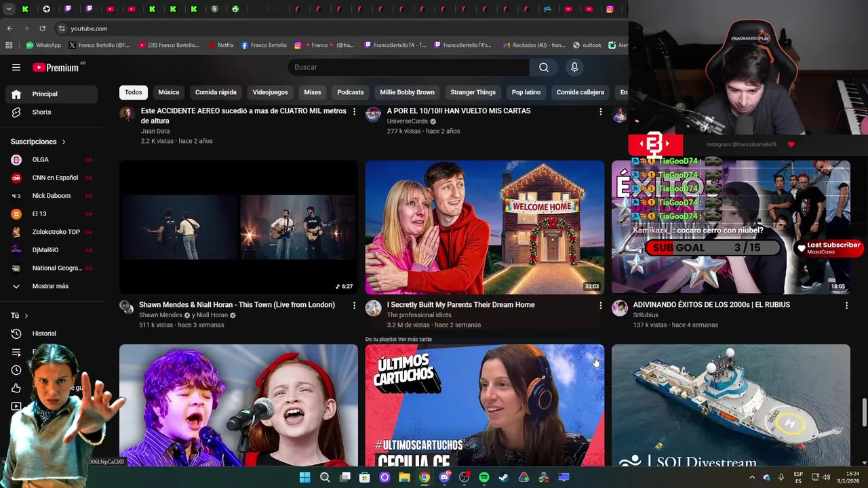The width and height of the screenshot is (868, 488).
Task: Go back with browser back arrow
Action: pos(9,28)
